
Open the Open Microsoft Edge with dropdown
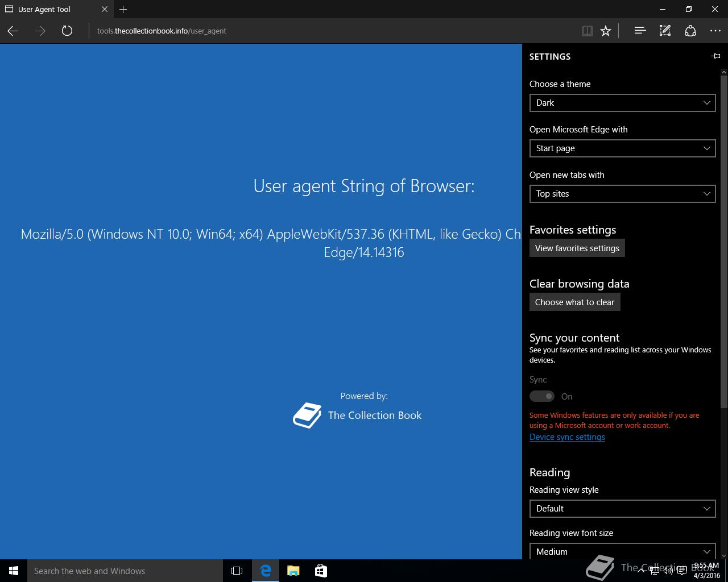[x=622, y=148]
